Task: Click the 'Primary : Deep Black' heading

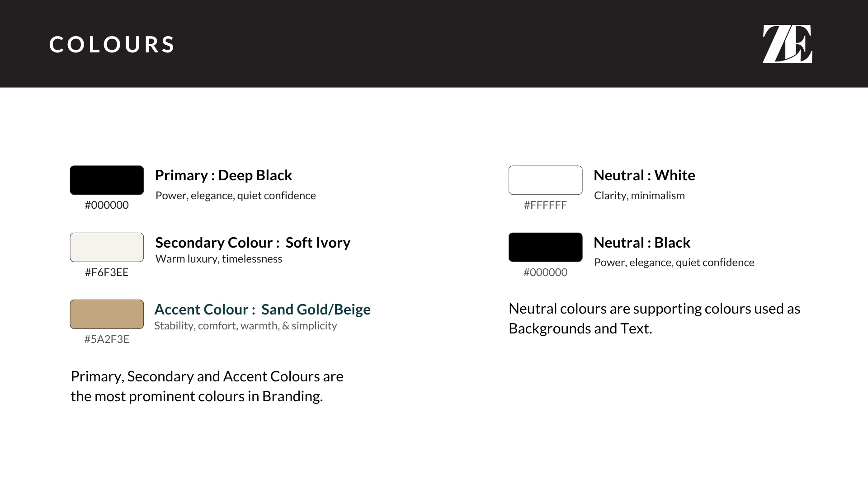Action: click(x=223, y=175)
